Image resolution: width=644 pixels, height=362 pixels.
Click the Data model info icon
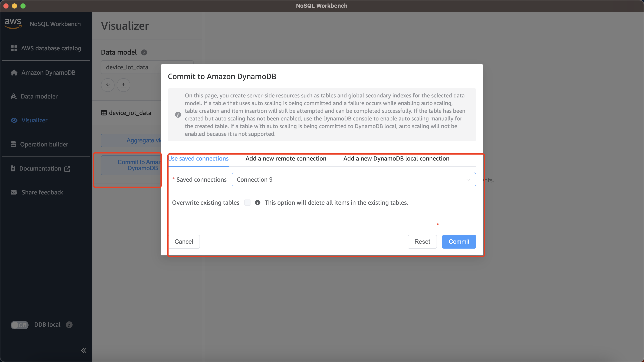(144, 52)
